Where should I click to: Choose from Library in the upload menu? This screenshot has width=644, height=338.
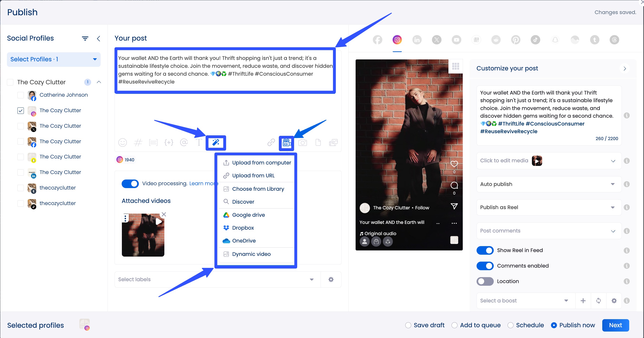click(x=258, y=189)
